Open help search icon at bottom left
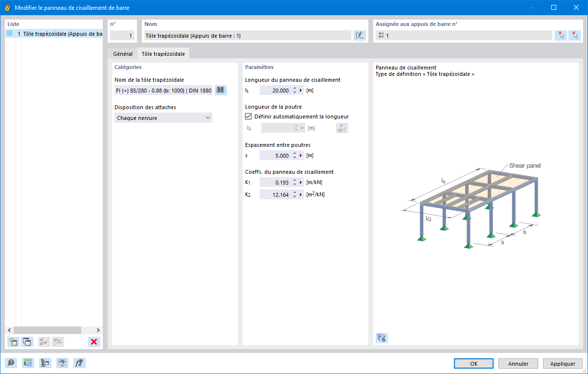The width and height of the screenshot is (588, 374). click(x=11, y=363)
